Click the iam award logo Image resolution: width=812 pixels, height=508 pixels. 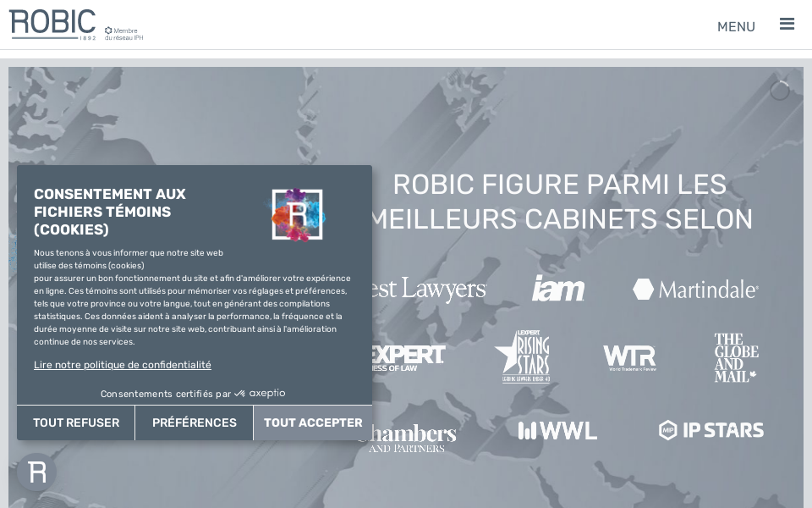click(558, 288)
